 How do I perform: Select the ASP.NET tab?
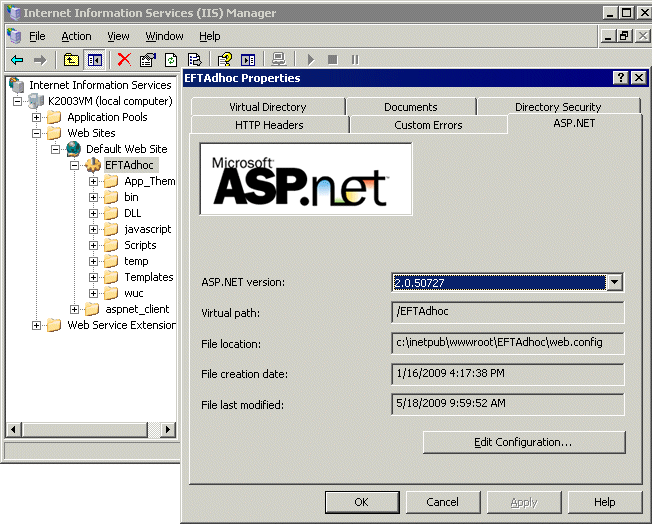pyautogui.click(x=574, y=123)
